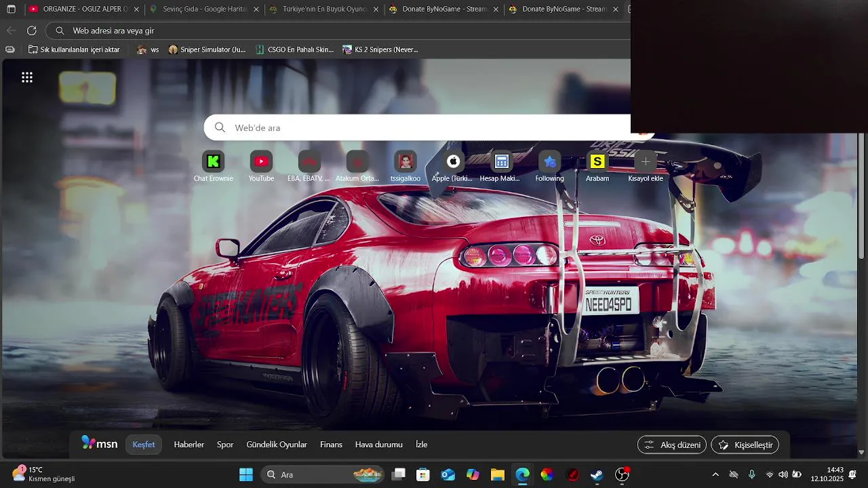Select the İzle feed tab
This screenshot has height=488, width=868.
click(x=422, y=445)
